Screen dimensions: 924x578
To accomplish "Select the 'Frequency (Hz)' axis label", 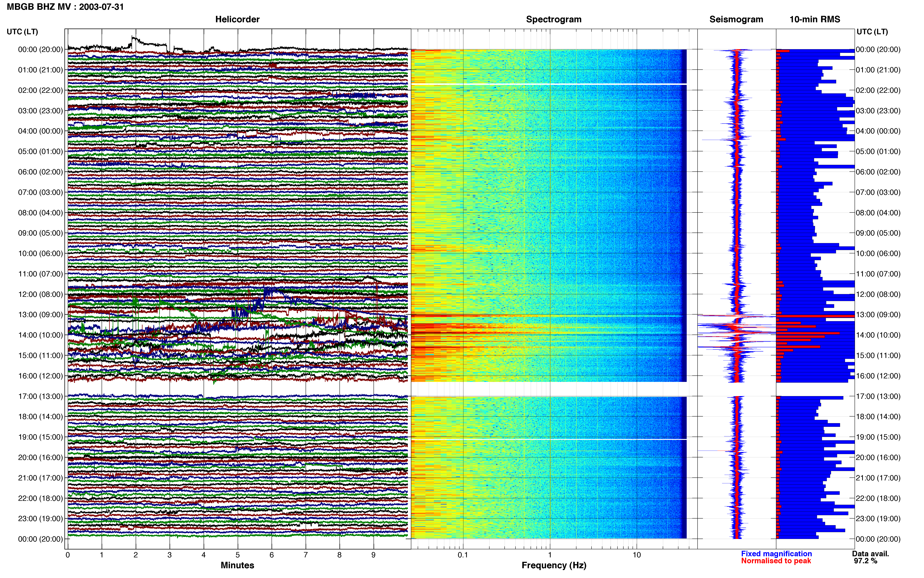I will [x=554, y=565].
